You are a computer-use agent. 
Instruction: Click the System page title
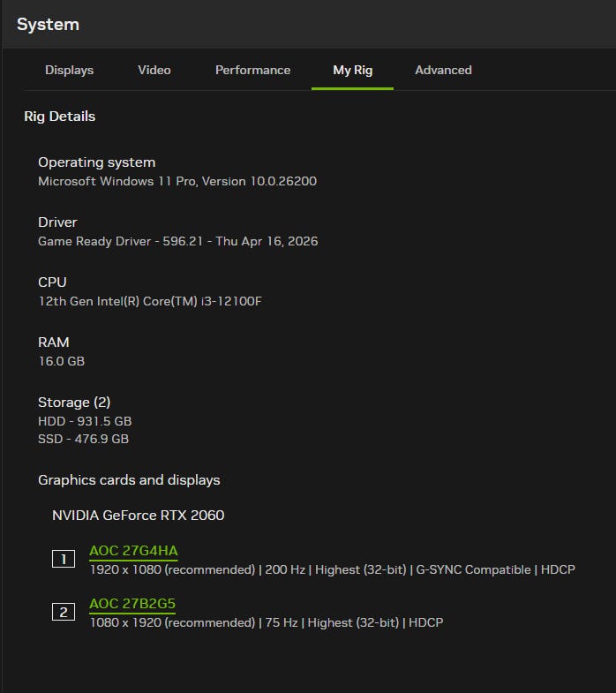tap(48, 25)
